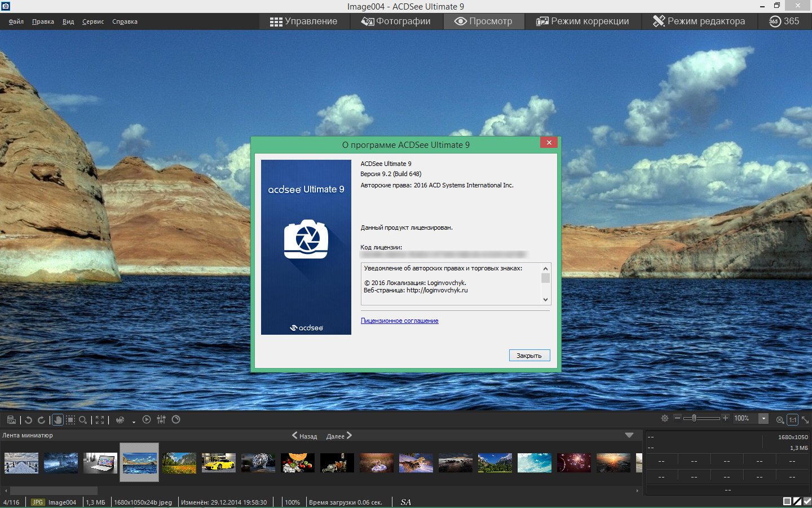This screenshot has height=508, width=812.
Task: Open the Правка menu
Action: (43, 21)
